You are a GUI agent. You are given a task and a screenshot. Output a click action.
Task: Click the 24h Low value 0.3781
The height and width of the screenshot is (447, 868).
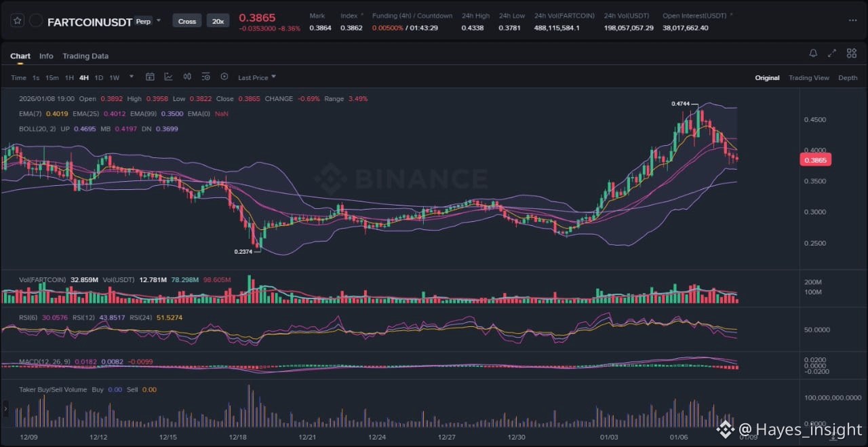coord(510,28)
